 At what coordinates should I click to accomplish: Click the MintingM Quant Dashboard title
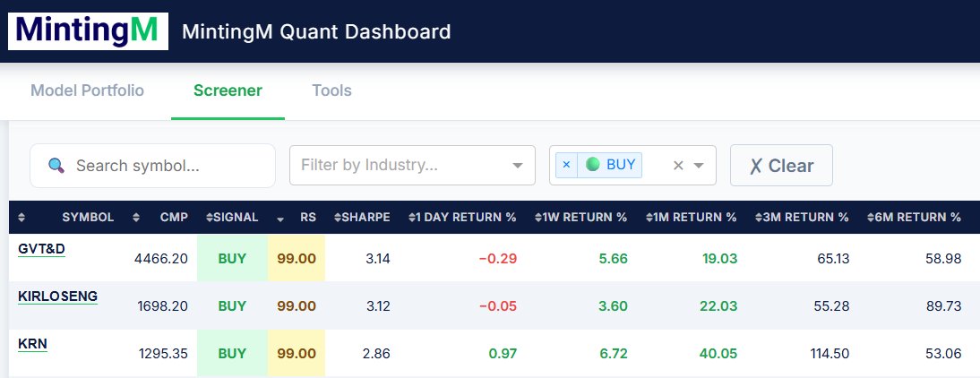pos(316,31)
